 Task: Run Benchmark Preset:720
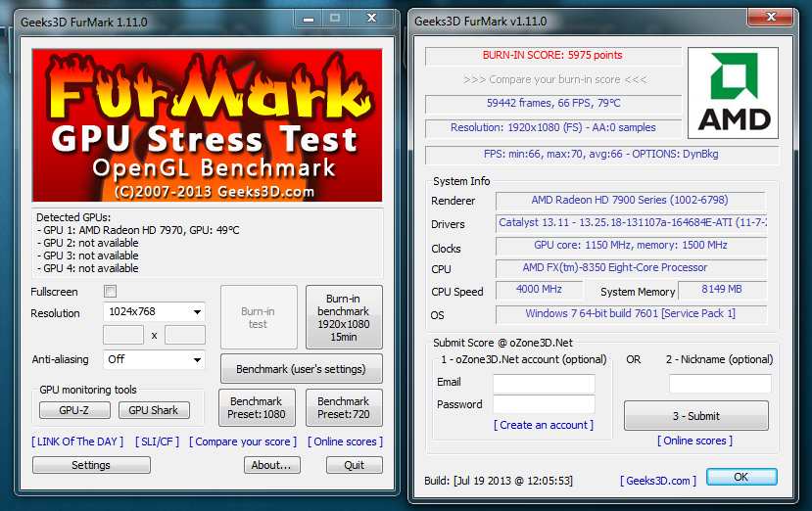[x=344, y=408]
